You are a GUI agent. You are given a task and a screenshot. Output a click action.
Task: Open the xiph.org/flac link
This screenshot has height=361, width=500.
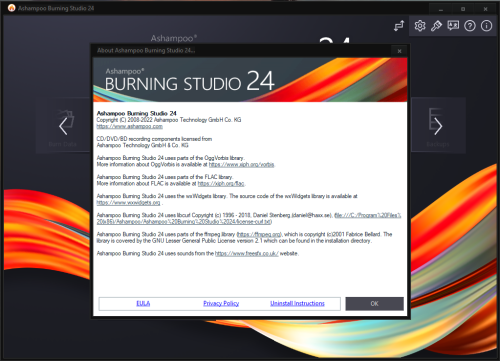click(x=221, y=183)
